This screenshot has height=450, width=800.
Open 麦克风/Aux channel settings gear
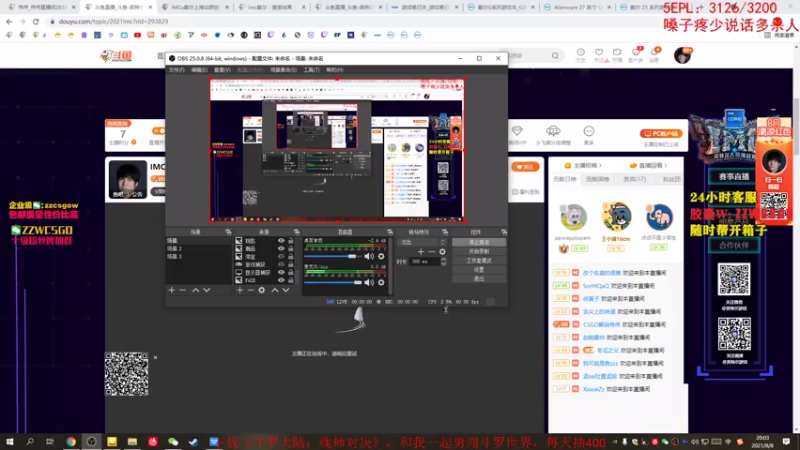click(x=381, y=283)
